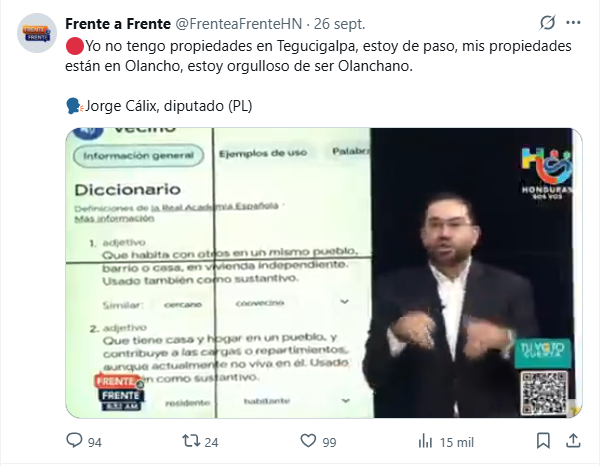
Task: Open the three-dot more options menu
Action: click(x=573, y=23)
